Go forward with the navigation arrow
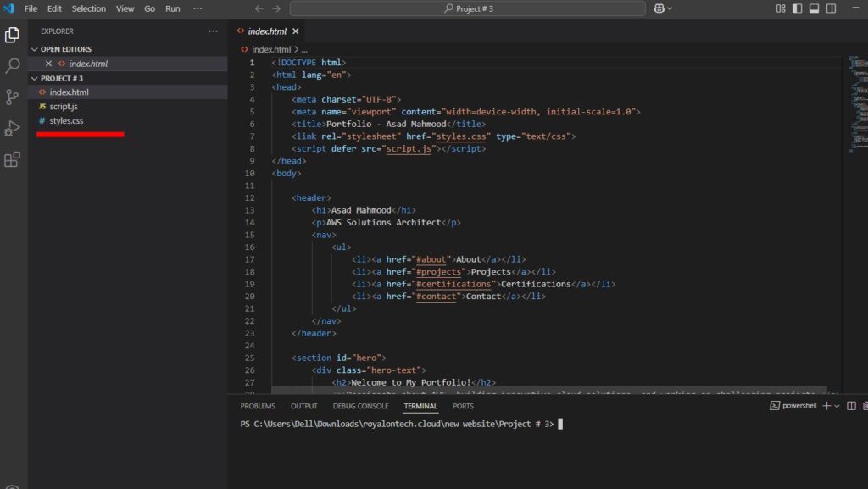Image resolution: width=868 pixels, height=489 pixels. (276, 8)
